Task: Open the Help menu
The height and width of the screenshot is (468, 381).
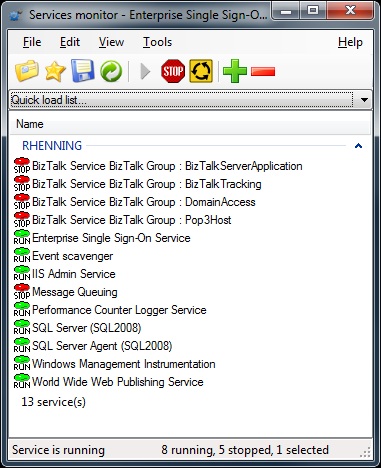Action: click(350, 42)
